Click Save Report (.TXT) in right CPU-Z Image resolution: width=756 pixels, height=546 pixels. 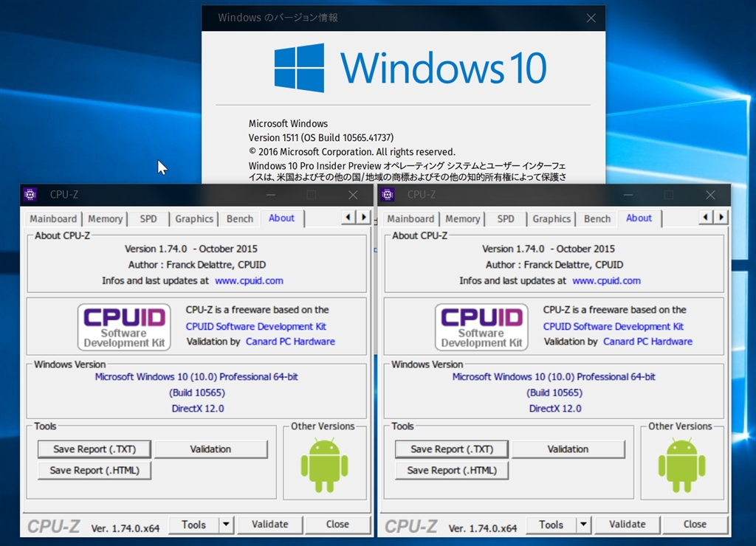pyautogui.click(x=452, y=449)
